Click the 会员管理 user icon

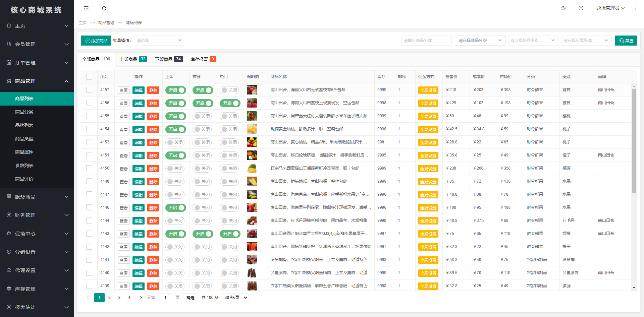coord(9,44)
